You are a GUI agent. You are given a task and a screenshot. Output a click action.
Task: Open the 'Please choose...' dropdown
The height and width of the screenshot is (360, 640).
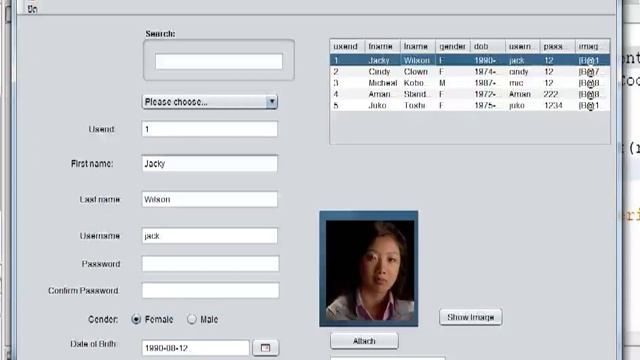click(210, 102)
